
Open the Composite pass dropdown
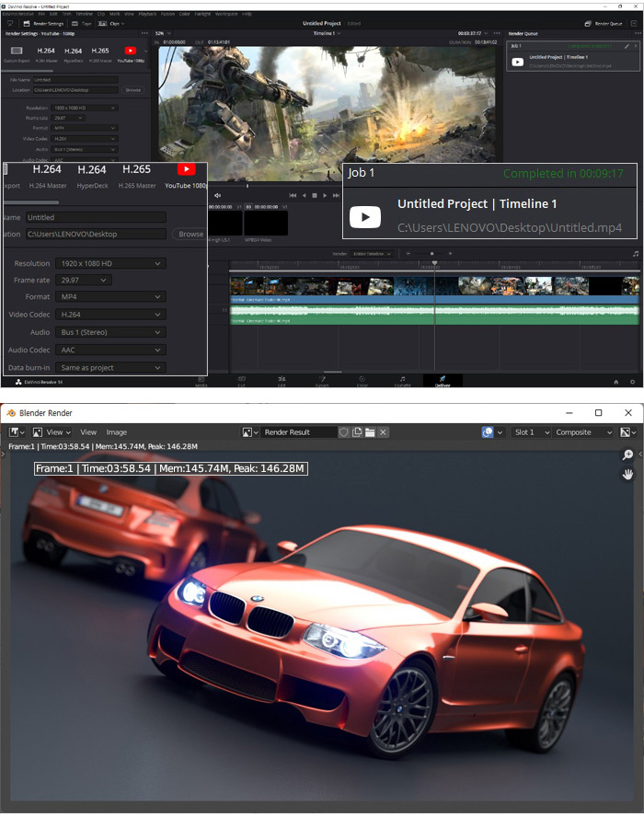coord(583,432)
